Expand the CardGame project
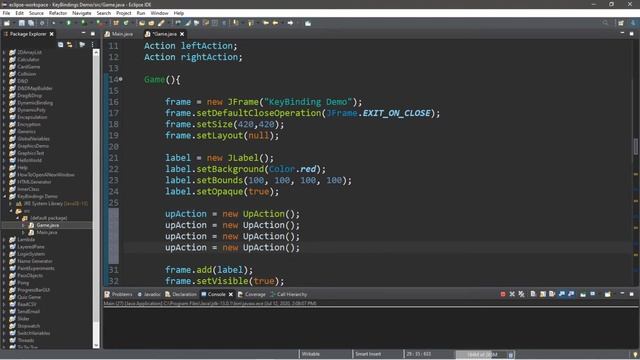640x360 pixels. [x=4, y=67]
